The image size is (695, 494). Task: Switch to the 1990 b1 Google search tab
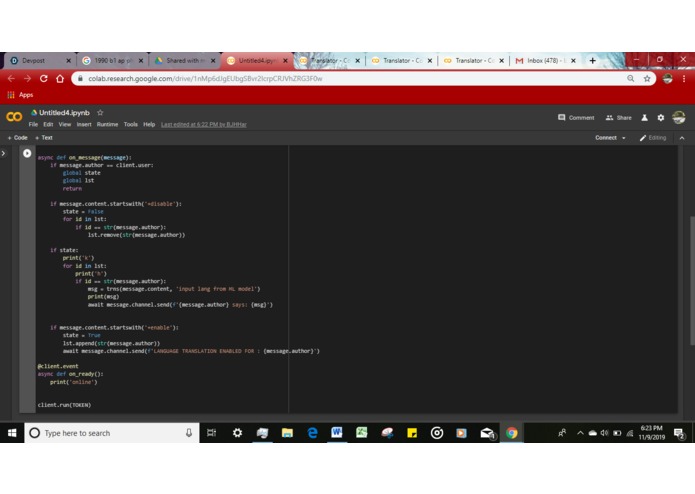click(113, 61)
